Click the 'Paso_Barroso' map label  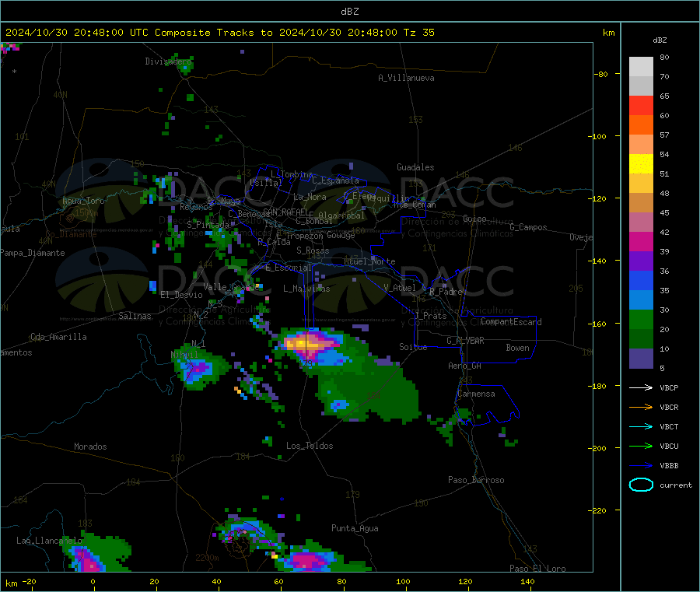tap(476, 480)
